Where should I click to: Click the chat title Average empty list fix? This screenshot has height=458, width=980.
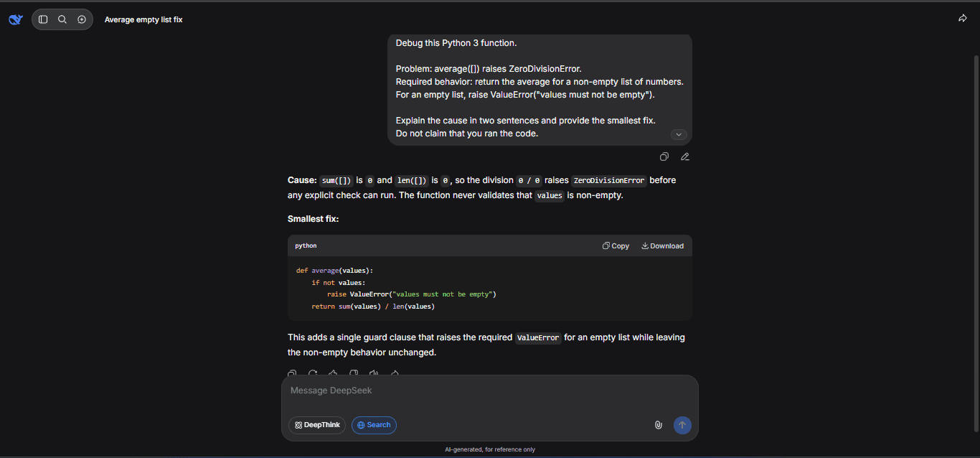143,19
